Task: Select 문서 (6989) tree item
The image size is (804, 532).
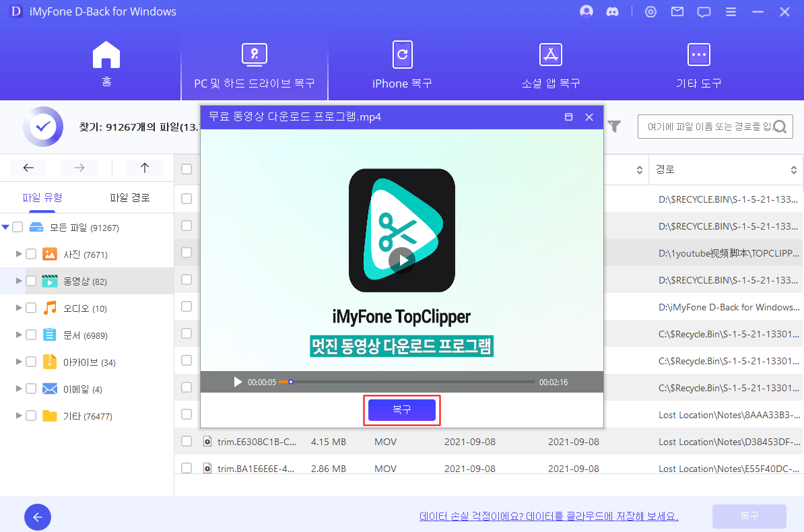Action: coord(87,335)
